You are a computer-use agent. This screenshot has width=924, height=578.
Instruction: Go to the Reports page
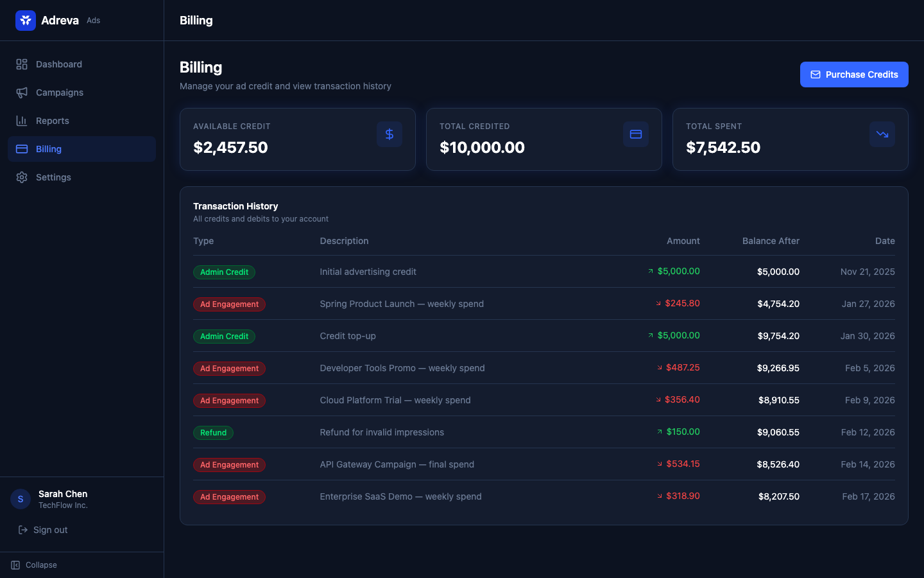53,121
